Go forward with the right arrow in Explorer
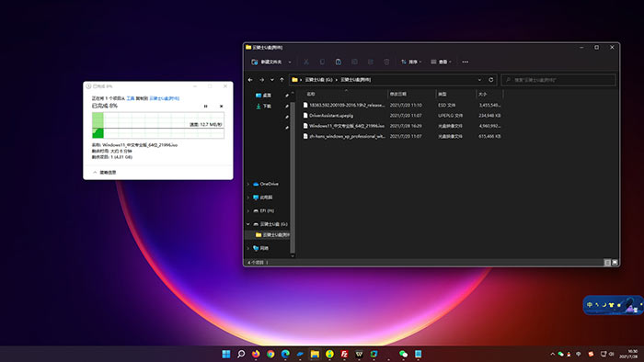The image size is (644, 362). [x=261, y=80]
